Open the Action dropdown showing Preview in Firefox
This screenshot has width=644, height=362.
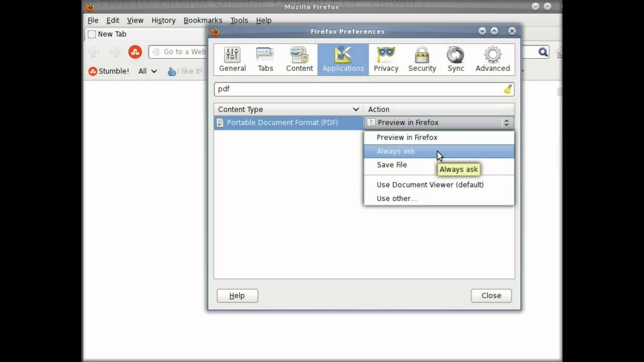tap(439, 123)
